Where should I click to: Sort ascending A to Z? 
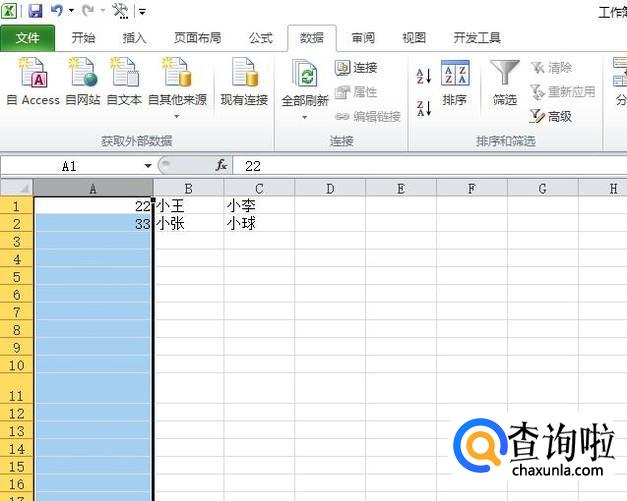[x=423, y=76]
